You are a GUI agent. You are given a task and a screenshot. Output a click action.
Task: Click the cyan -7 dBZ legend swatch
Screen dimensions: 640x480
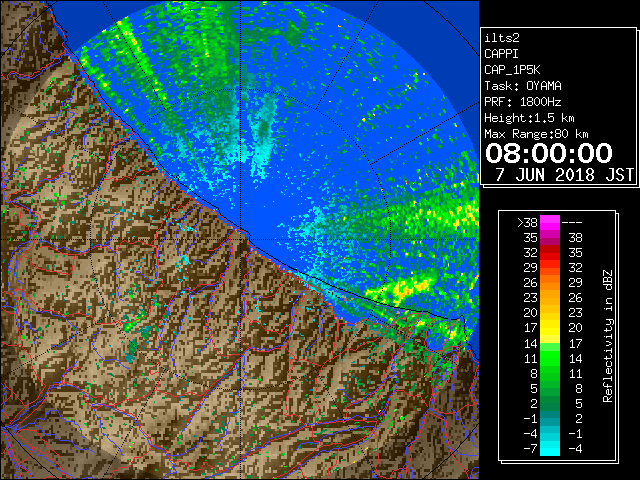pos(550,448)
